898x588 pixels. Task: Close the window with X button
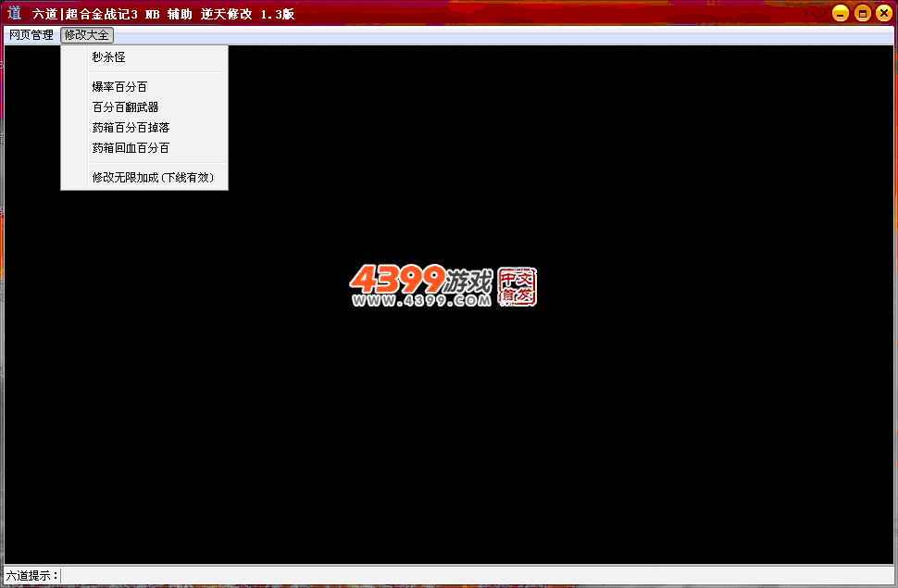(884, 13)
